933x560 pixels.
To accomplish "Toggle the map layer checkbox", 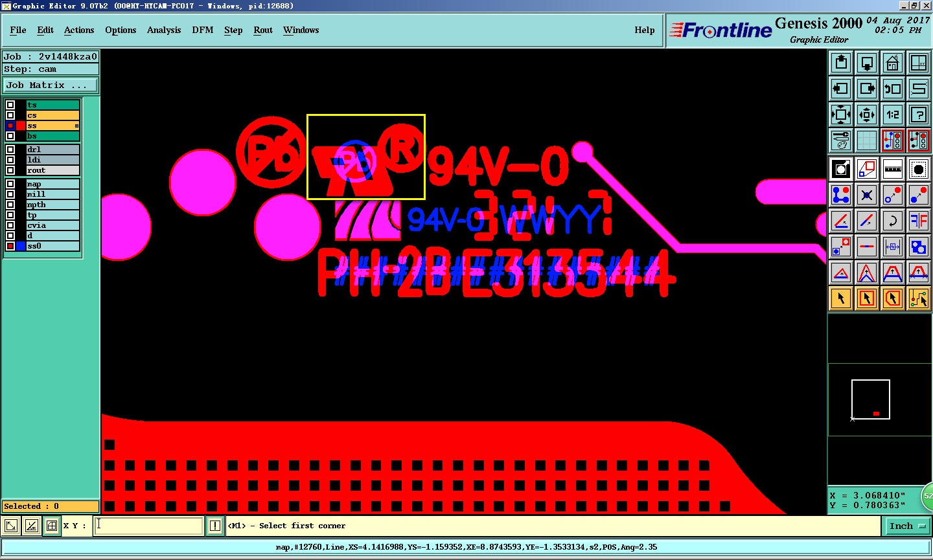I will [10, 184].
